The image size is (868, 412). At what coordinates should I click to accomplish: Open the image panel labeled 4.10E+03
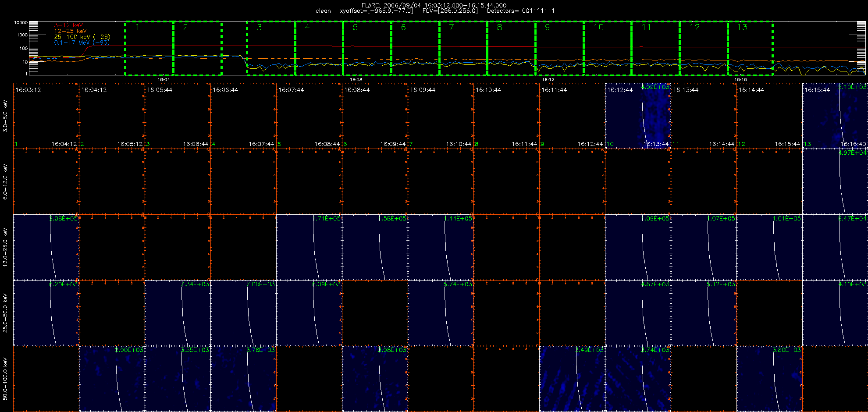pyautogui.click(x=835, y=313)
